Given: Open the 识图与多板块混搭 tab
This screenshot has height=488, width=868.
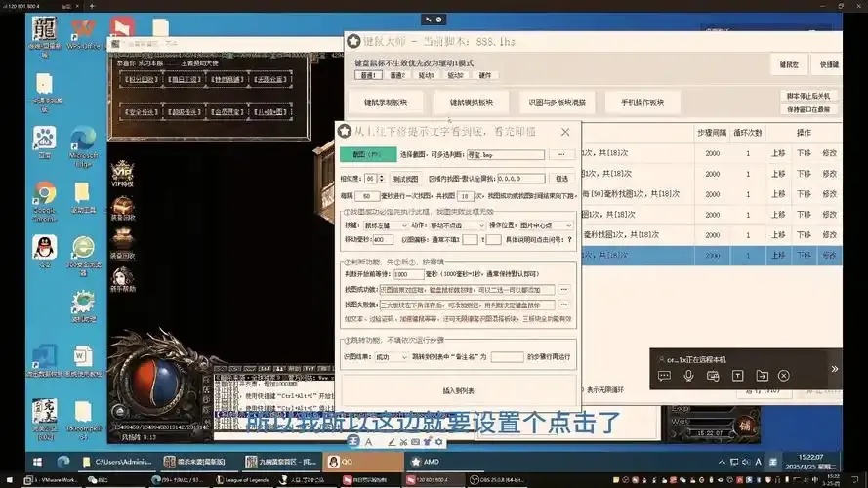Looking at the screenshot, I should pos(557,102).
